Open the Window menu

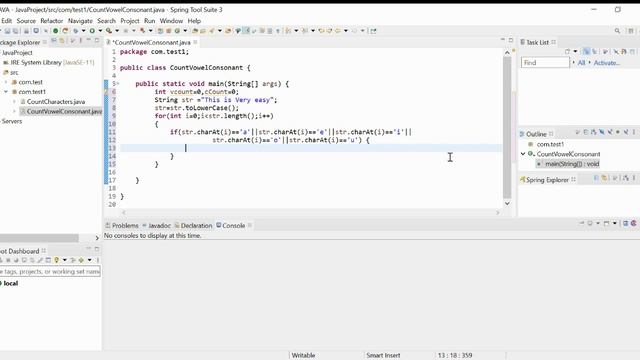pyautogui.click(x=171, y=21)
